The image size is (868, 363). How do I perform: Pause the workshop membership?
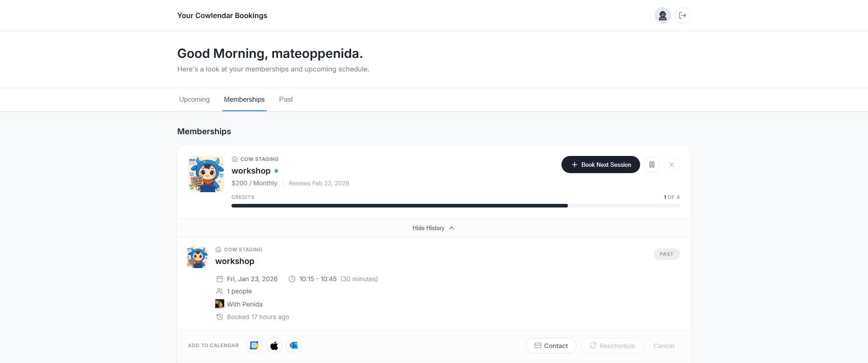click(651, 165)
